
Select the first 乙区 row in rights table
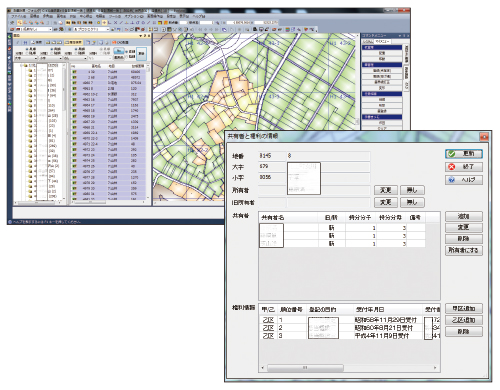tap(349, 320)
